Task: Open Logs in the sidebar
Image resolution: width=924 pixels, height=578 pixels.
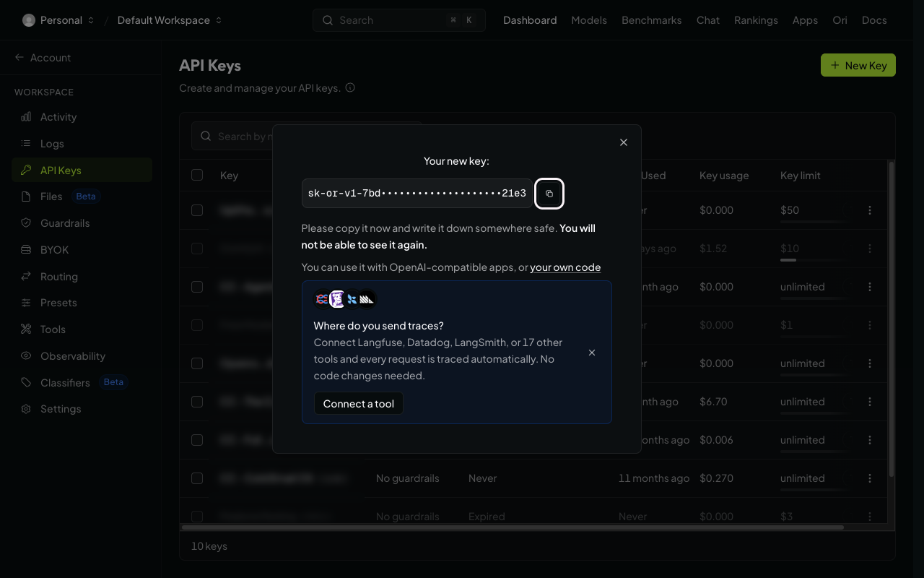Action: [x=82, y=144]
